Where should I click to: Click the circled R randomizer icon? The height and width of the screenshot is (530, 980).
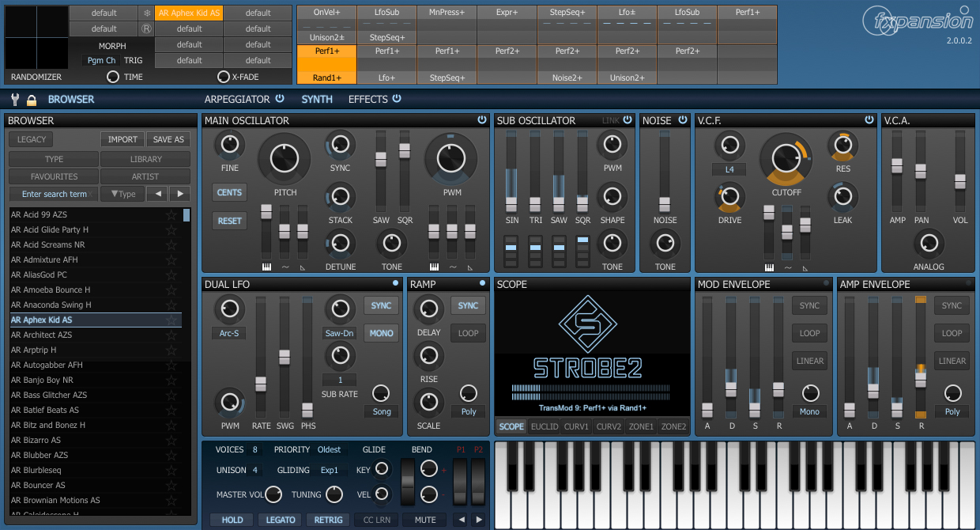[146, 29]
